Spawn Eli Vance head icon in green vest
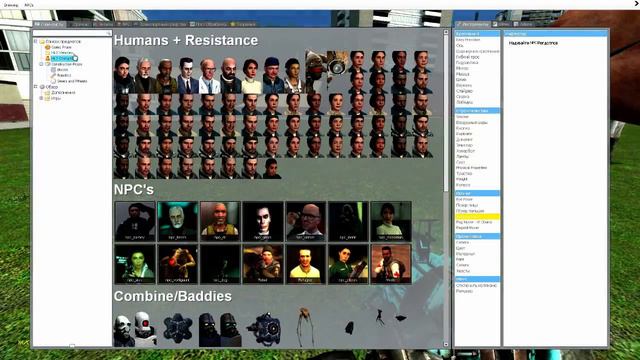The image size is (640, 360). (166, 75)
